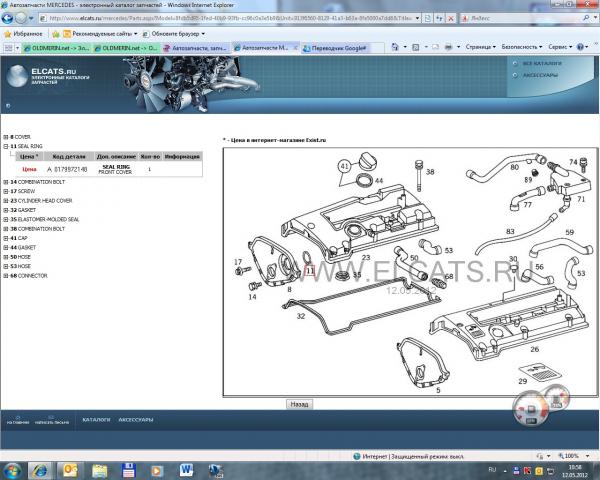
Task: Expand the 32 GASKET tree node
Action: click(x=6, y=210)
